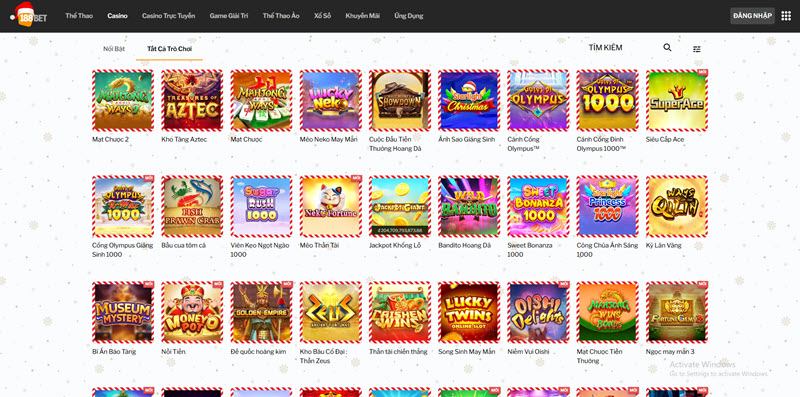800x397 pixels.
Task: Click Đế quốc hoàng kim title
Action: click(x=258, y=352)
